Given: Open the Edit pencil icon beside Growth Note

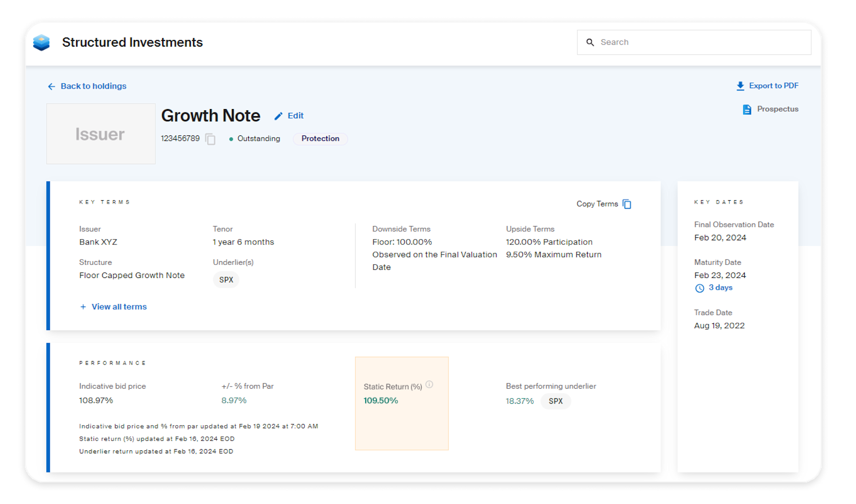Looking at the screenshot, I should click(x=278, y=116).
